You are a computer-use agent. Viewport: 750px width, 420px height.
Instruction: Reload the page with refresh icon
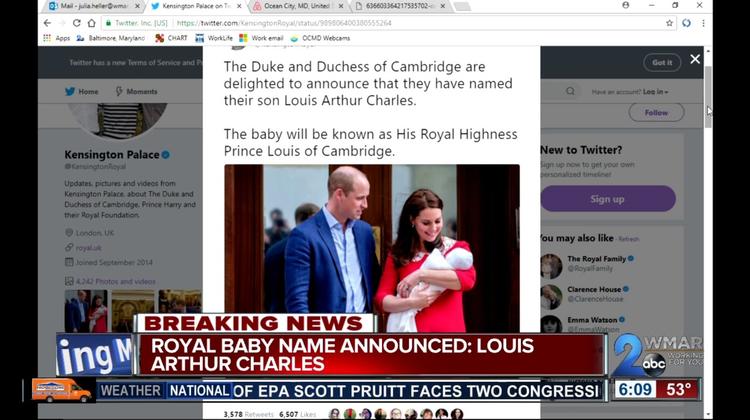(x=77, y=23)
